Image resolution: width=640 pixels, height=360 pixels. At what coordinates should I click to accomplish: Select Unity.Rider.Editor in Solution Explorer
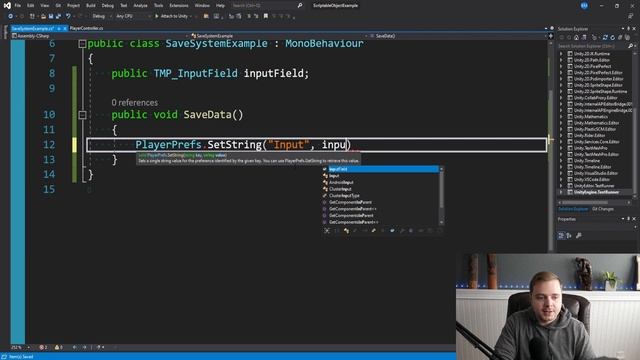coord(589,136)
